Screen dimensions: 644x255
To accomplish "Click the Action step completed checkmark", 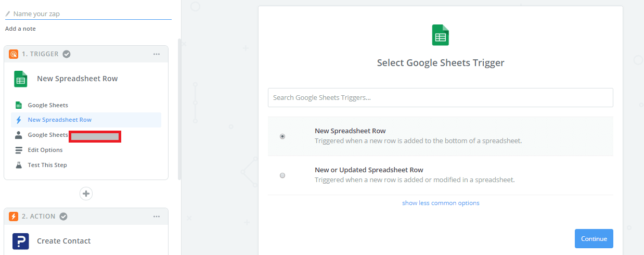I will point(63,216).
